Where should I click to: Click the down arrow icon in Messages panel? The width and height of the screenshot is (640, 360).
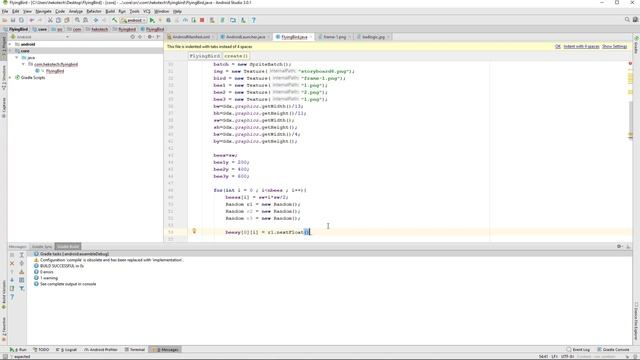coord(12,280)
